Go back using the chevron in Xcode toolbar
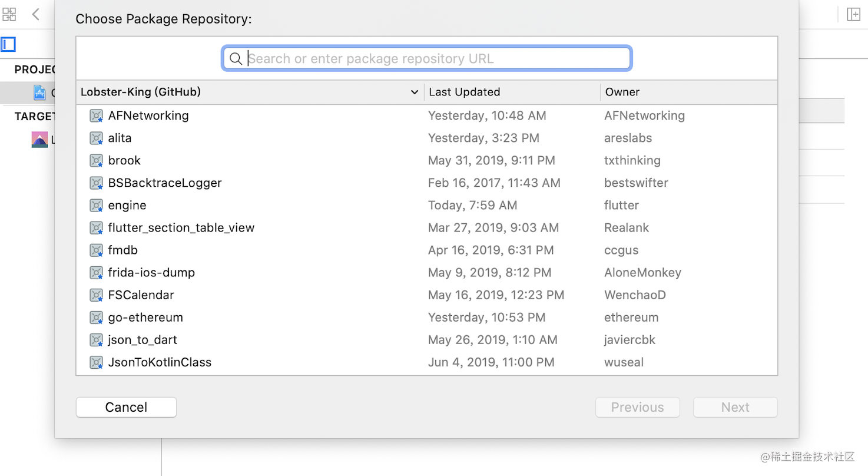868x476 pixels. pyautogui.click(x=36, y=15)
